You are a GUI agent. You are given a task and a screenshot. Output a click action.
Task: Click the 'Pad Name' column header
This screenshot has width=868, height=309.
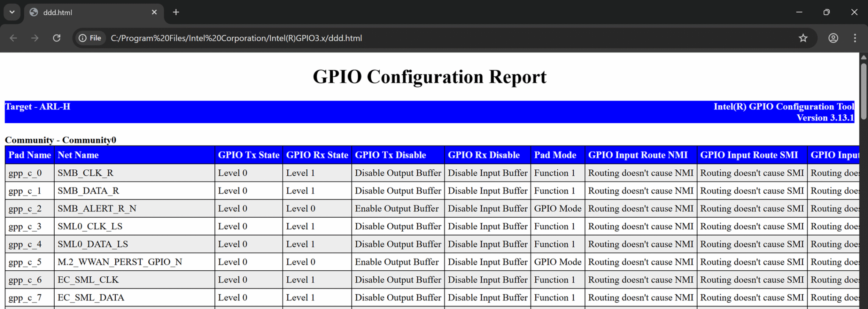30,155
